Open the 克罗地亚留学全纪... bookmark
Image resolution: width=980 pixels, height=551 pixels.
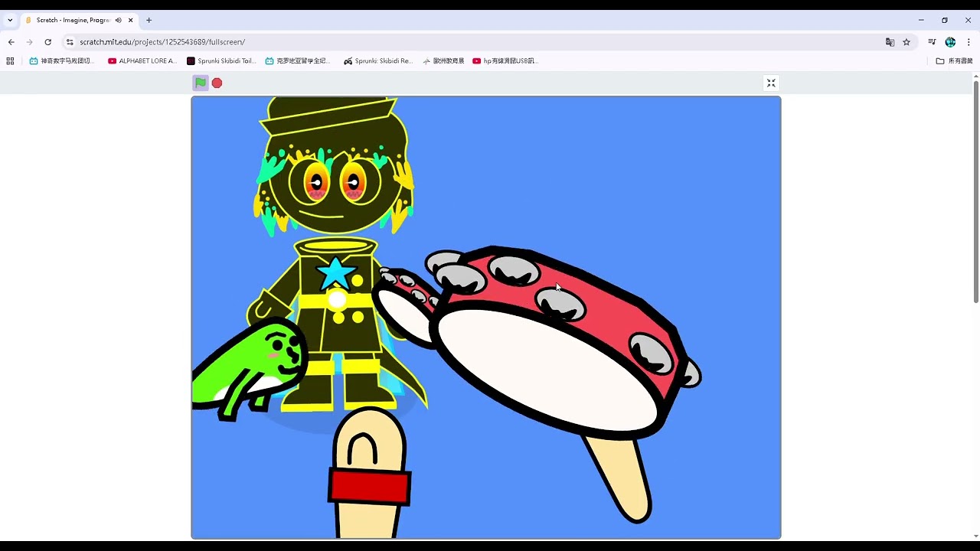pyautogui.click(x=298, y=60)
